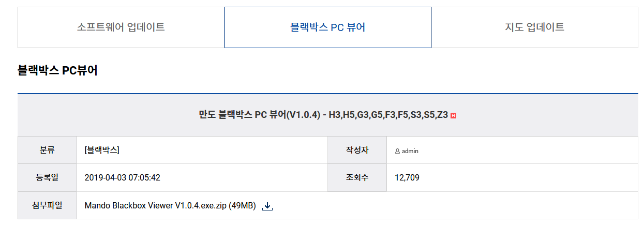The image size is (644, 226).
Task: Switch to the 소프트웨어 업데이트 tab
Action: [121, 27]
